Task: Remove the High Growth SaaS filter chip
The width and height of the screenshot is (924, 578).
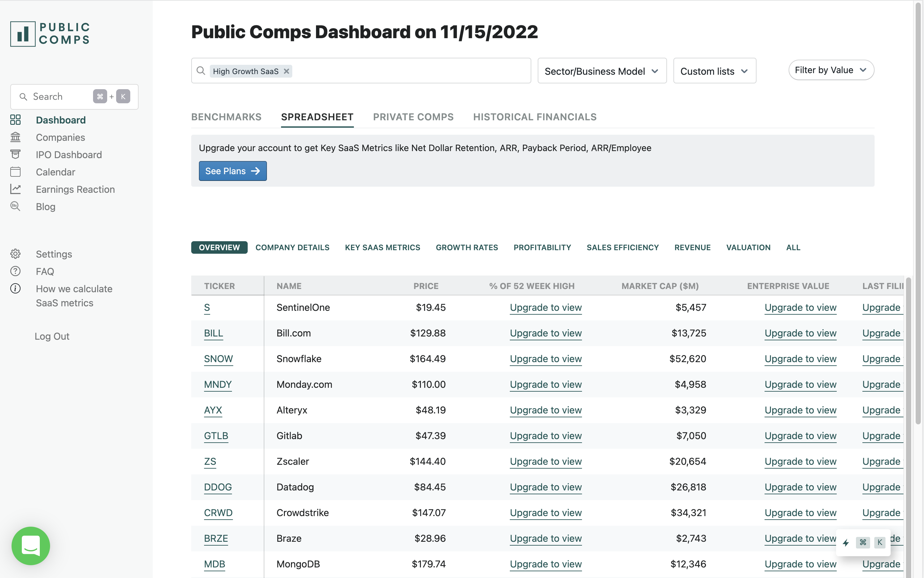Action: coord(286,71)
